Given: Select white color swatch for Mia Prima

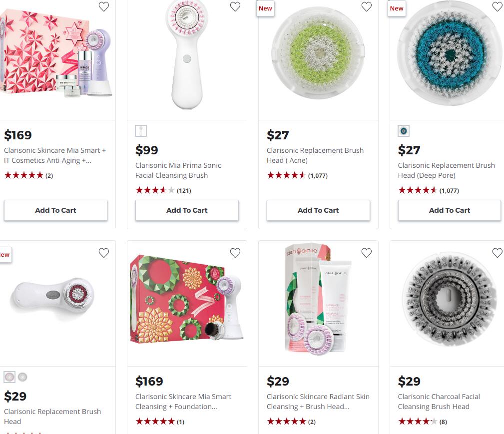Looking at the screenshot, I should pyautogui.click(x=141, y=131).
